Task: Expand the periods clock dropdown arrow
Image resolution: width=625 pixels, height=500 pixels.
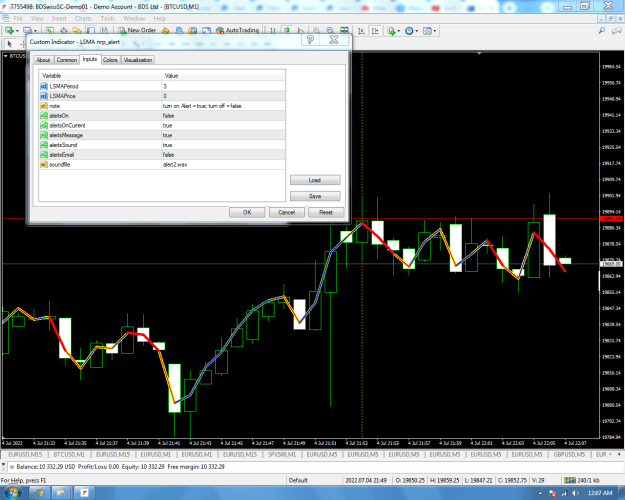Action: 417,31
